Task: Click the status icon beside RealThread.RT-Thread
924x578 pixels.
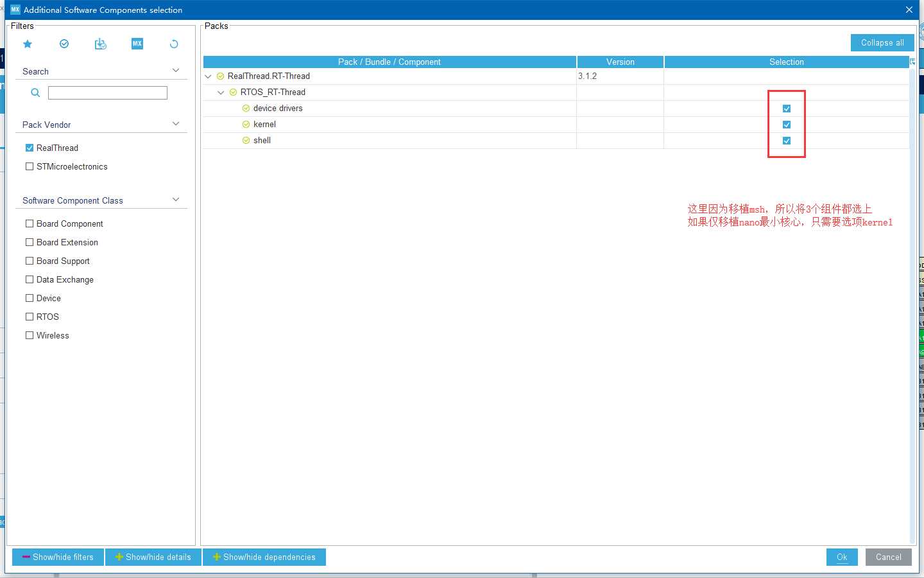Action: point(221,76)
